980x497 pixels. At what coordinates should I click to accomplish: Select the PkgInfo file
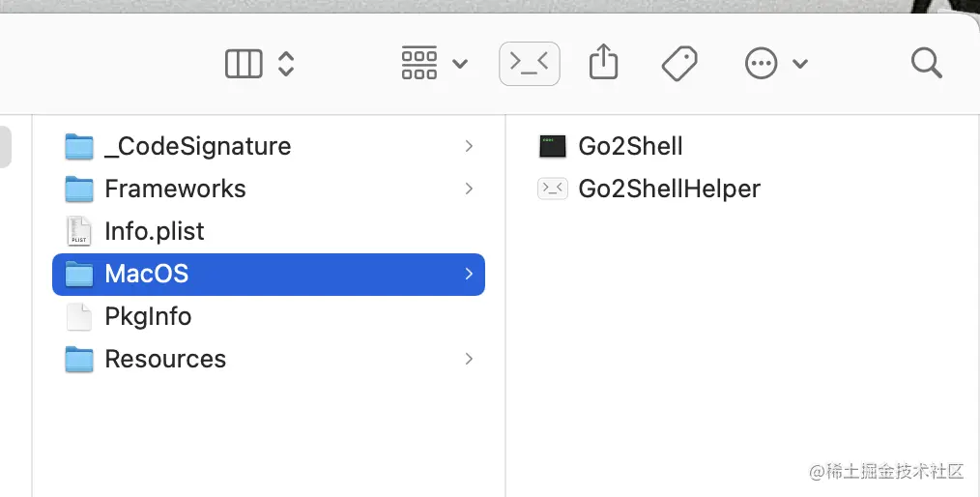(148, 316)
